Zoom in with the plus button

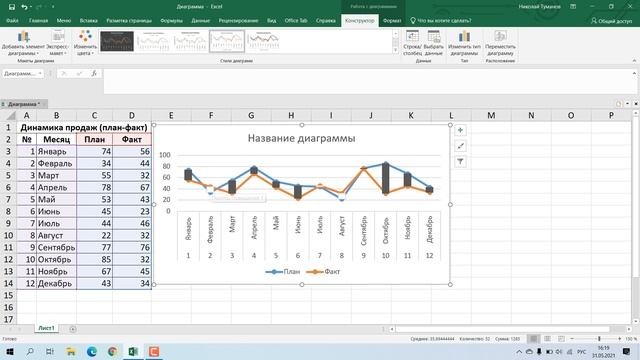click(x=620, y=339)
